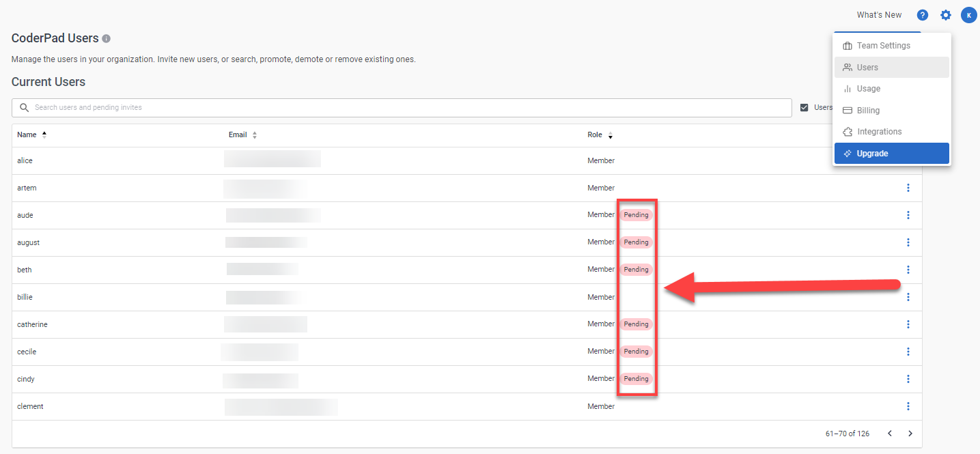Image resolution: width=980 pixels, height=454 pixels.
Task: Go to the next page of users
Action: [910, 434]
